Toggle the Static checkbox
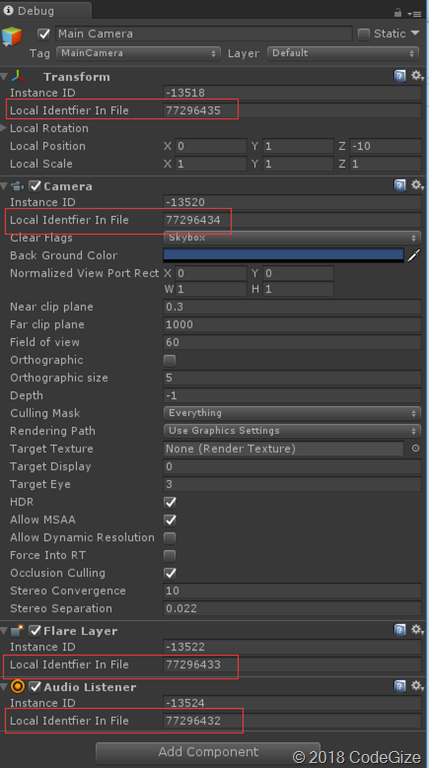This screenshot has height=768, width=429. click(x=363, y=34)
